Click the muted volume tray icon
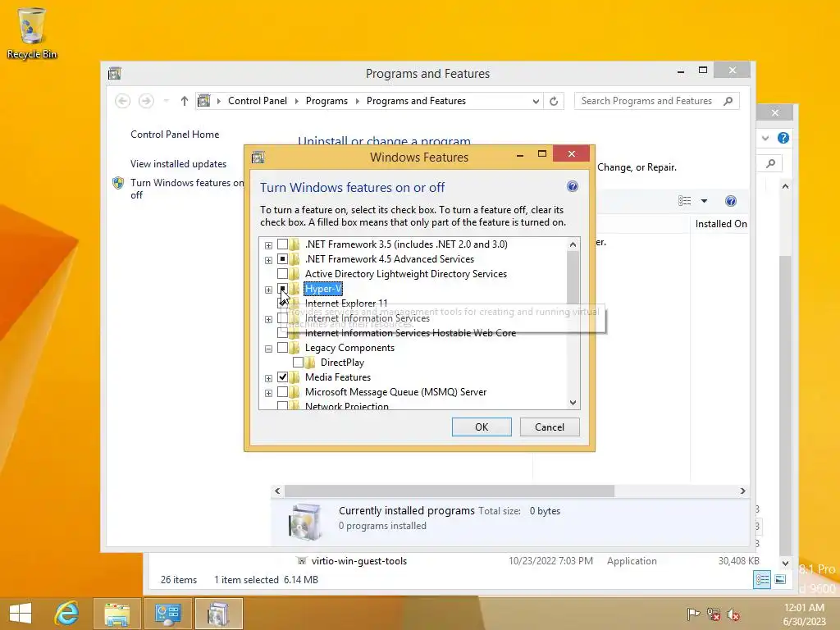The image size is (840, 630). (x=733, y=614)
